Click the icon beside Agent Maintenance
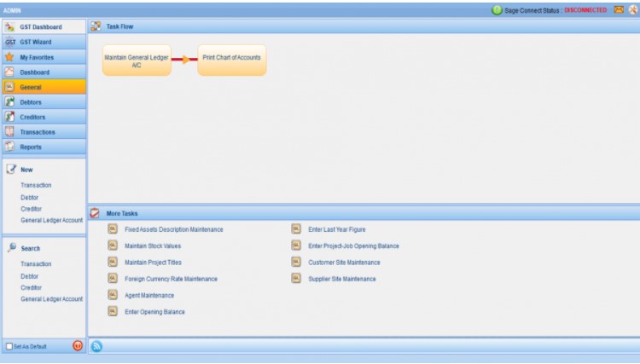This screenshot has height=364, width=640. coord(113,295)
